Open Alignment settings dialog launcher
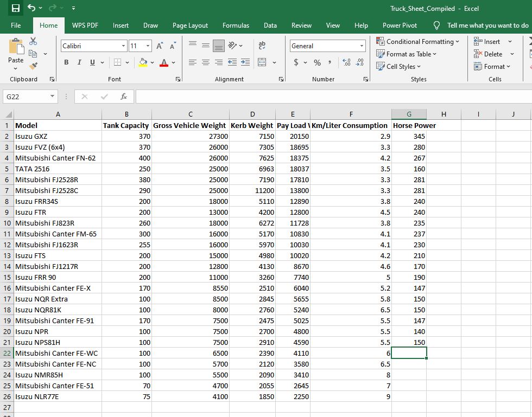 281,79
